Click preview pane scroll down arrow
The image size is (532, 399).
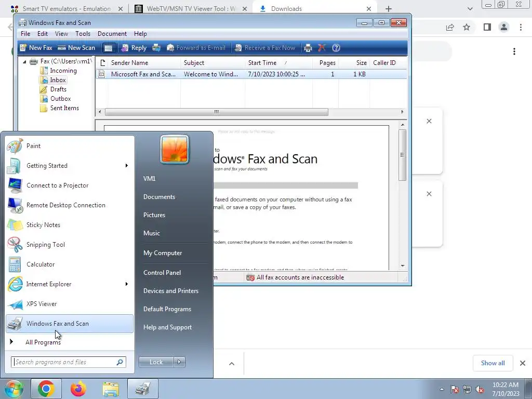point(403,265)
